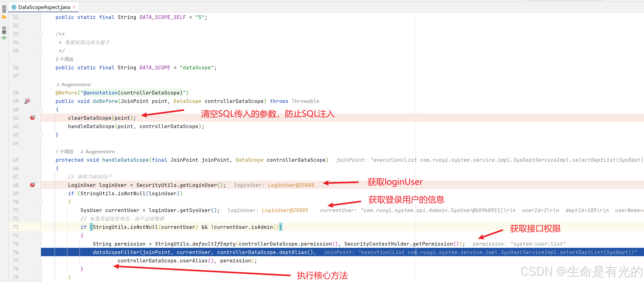644x282 pixels.
Task: Click getPermission on line 75
Action: 433,244
